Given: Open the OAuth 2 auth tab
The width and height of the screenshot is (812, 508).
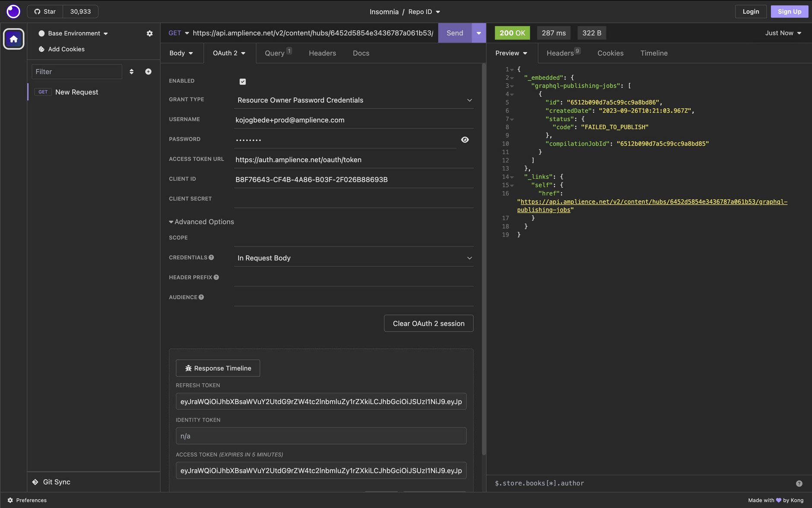Looking at the screenshot, I should tap(229, 53).
